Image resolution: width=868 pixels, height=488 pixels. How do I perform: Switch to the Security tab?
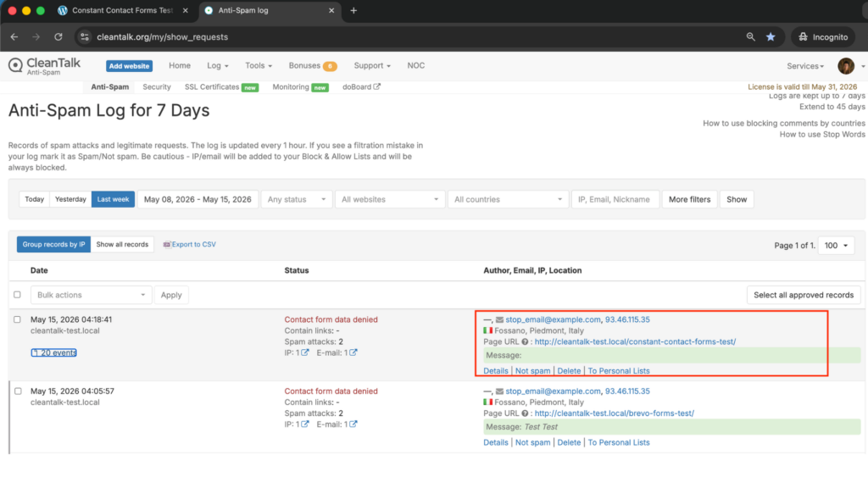[x=157, y=87]
